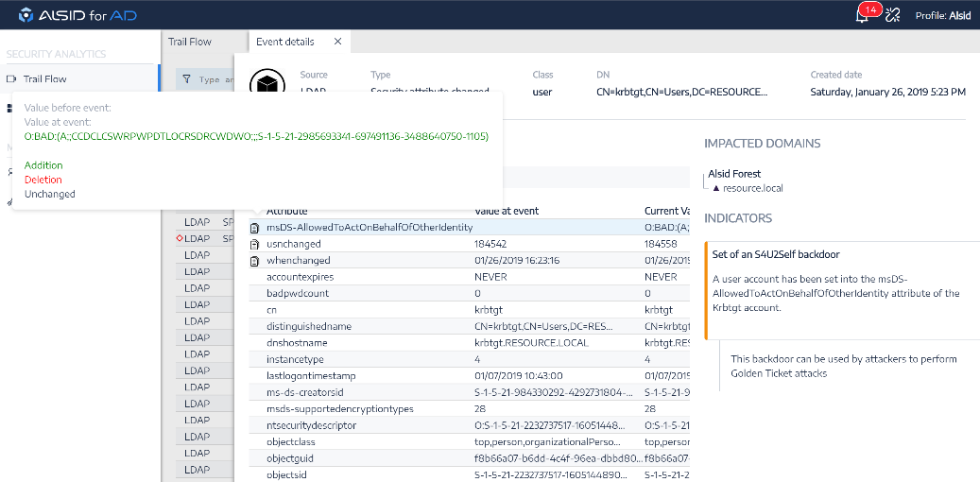The width and height of the screenshot is (980, 482).
Task: Click the Golden Ticket attacks description box
Action: (844, 366)
